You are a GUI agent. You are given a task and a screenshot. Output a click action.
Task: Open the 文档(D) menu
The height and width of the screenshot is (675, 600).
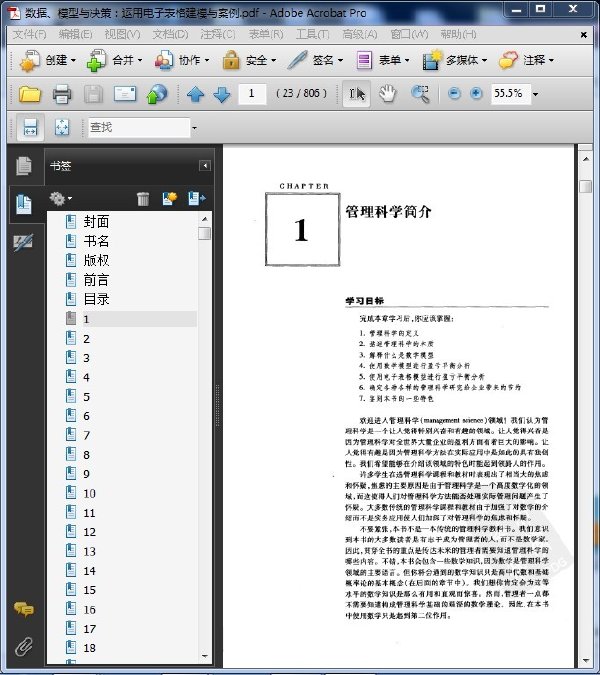[x=170, y=34]
